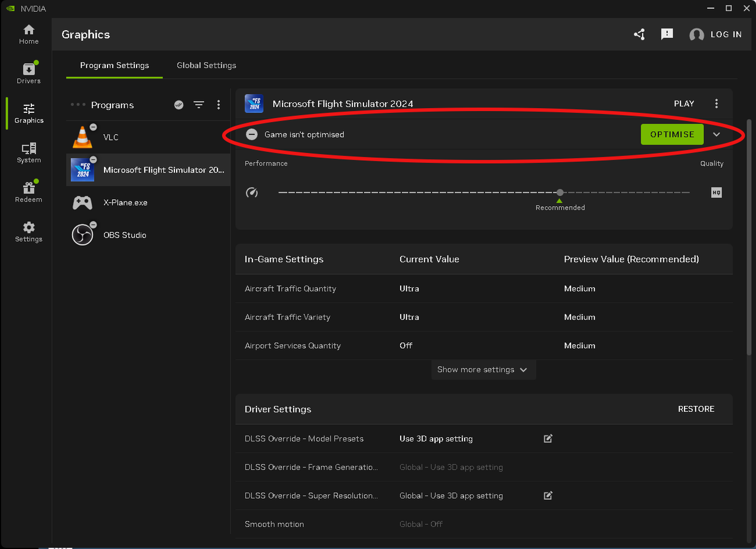756x549 pixels.
Task: Click the Aircraft Traffic Quantity row label
Action: 290,288
